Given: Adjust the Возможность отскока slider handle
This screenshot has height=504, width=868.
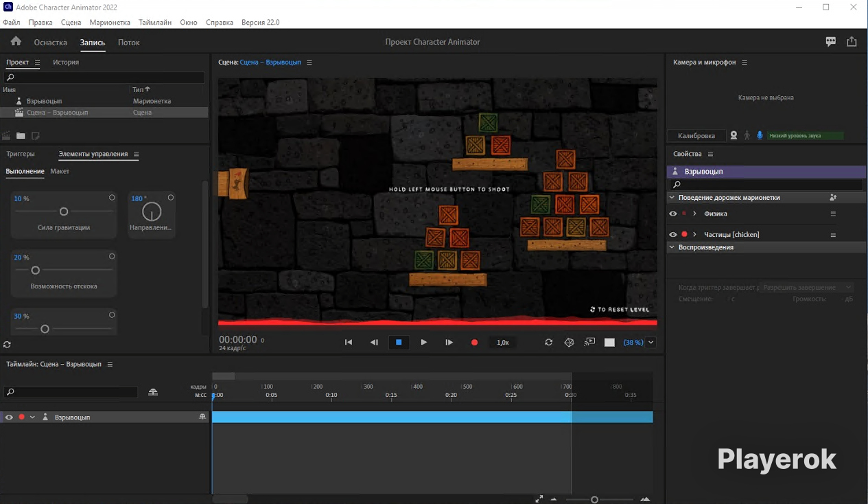Looking at the screenshot, I should tap(36, 271).
